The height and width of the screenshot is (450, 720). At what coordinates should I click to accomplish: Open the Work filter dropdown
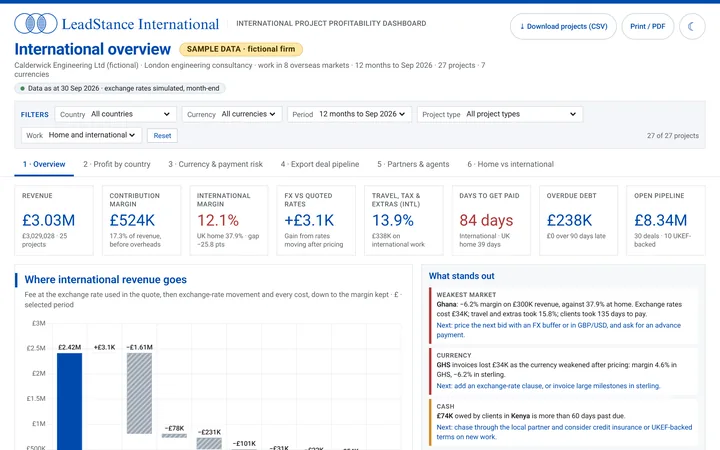tap(81, 135)
